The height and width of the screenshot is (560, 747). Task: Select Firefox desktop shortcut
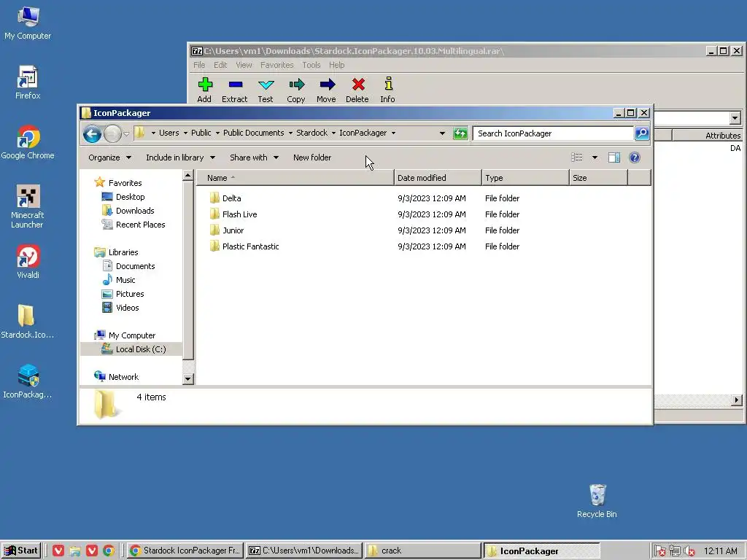(28, 83)
